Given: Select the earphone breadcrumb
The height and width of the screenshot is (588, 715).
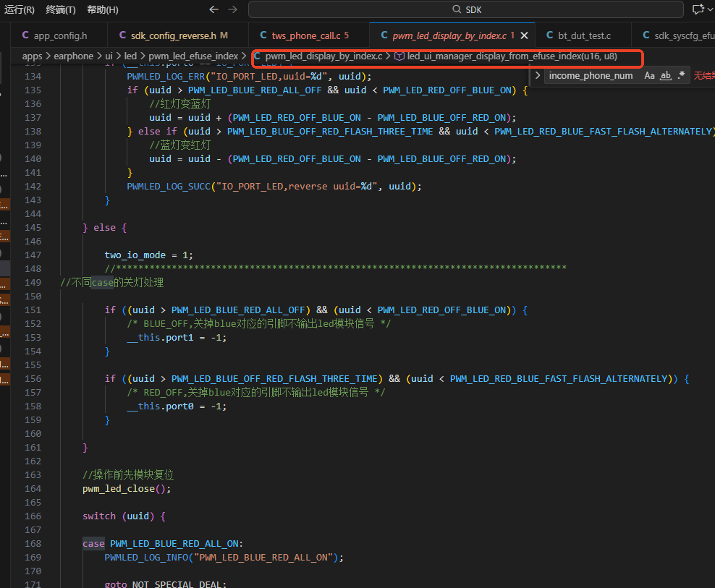Looking at the screenshot, I should coord(73,56).
